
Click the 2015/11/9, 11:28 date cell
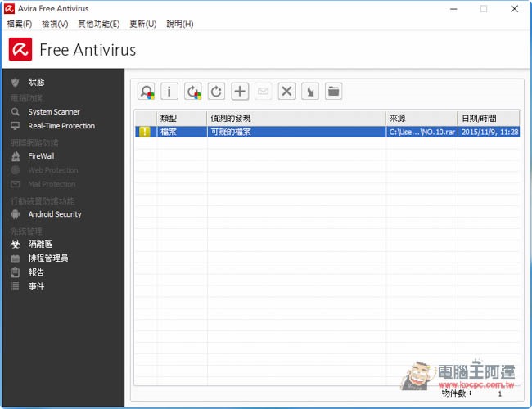[489, 132]
